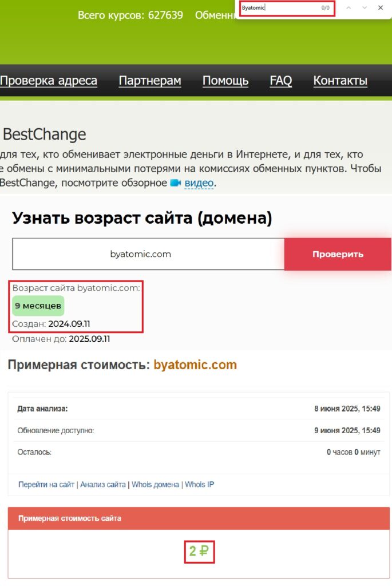
Task: Open the Контакты page
Action: pyautogui.click(x=340, y=81)
